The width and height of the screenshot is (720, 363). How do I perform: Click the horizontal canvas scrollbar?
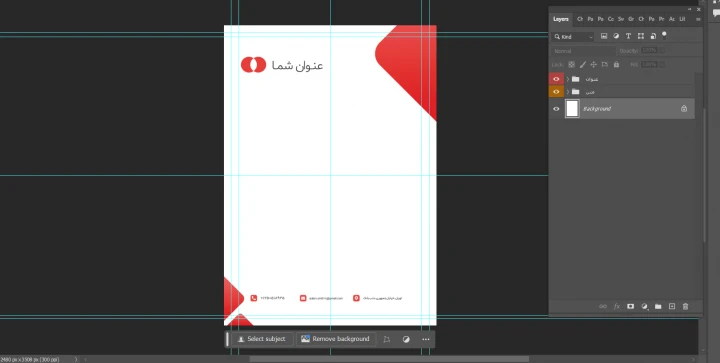389,359
